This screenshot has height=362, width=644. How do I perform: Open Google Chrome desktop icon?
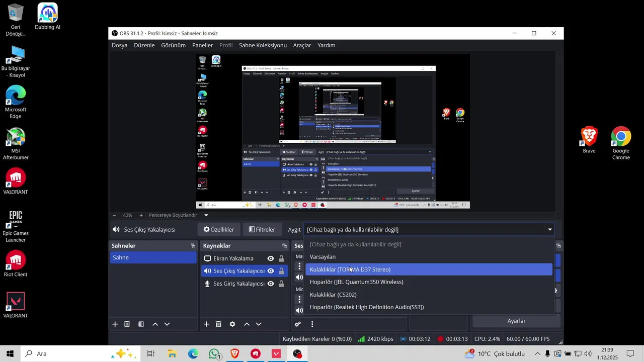pyautogui.click(x=621, y=143)
